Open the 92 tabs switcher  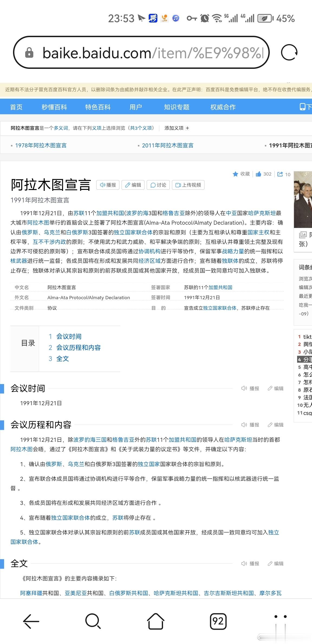[218, 621]
